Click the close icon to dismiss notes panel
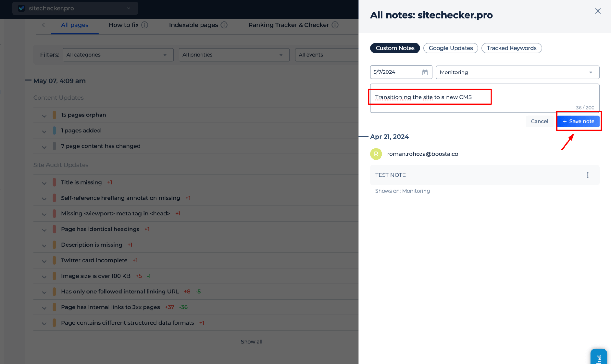This screenshot has height=364, width=611. (598, 11)
